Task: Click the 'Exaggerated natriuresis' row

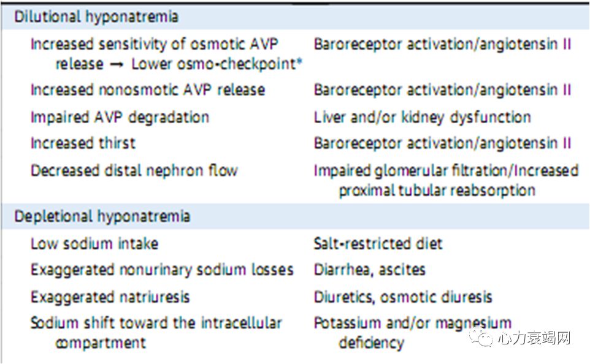Action: coord(110,297)
